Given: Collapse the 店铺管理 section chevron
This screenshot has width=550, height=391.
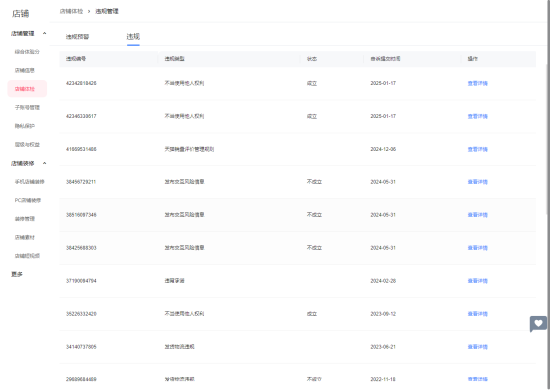Looking at the screenshot, I should click(44, 34).
